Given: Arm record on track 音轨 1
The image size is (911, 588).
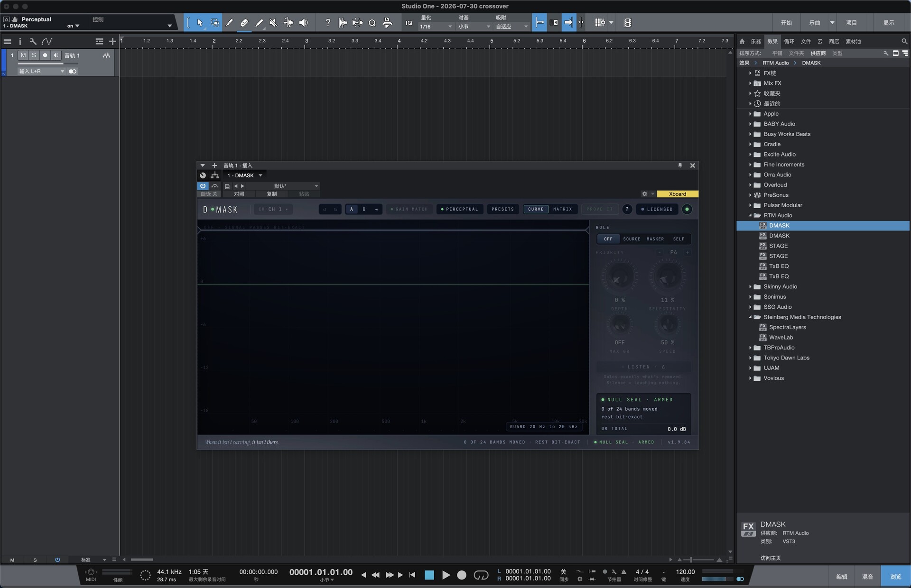Looking at the screenshot, I should coord(45,55).
